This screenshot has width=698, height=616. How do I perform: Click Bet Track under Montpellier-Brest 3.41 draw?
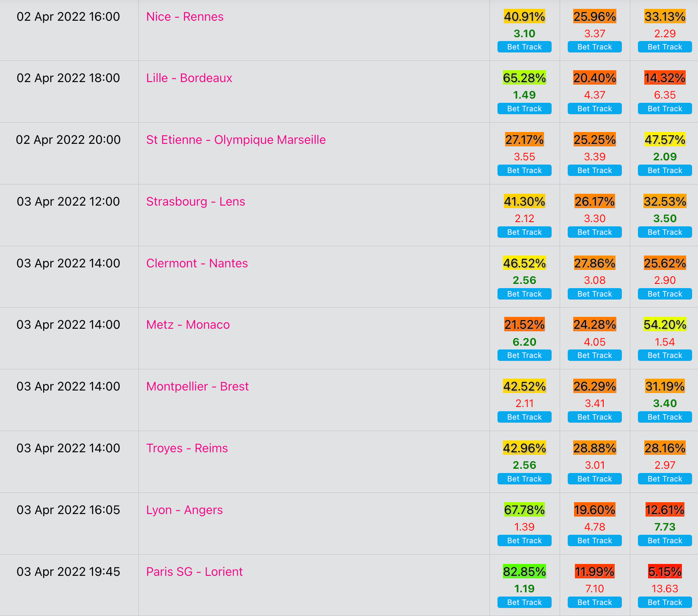pyautogui.click(x=595, y=417)
